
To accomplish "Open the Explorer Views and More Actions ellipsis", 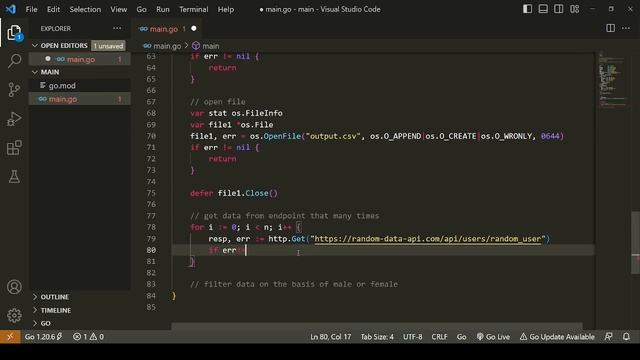I will pyautogui.click(x=117, y=28).
